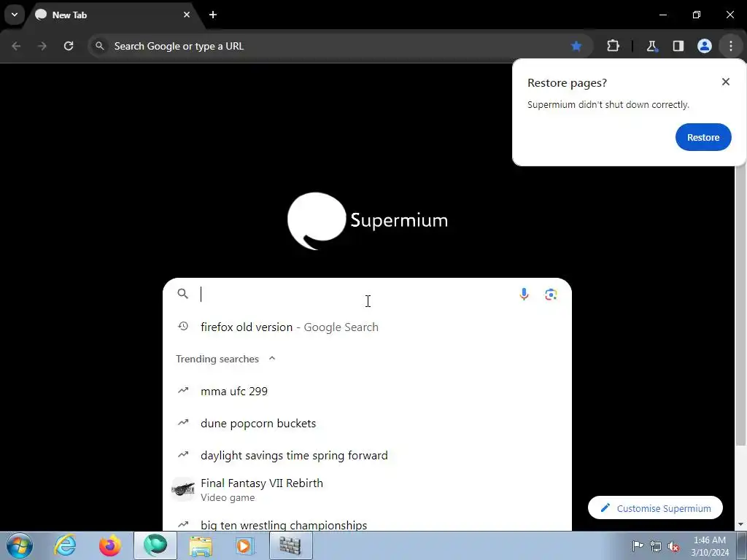Go forward to next page
747x560 pixels.
(42, 46)
